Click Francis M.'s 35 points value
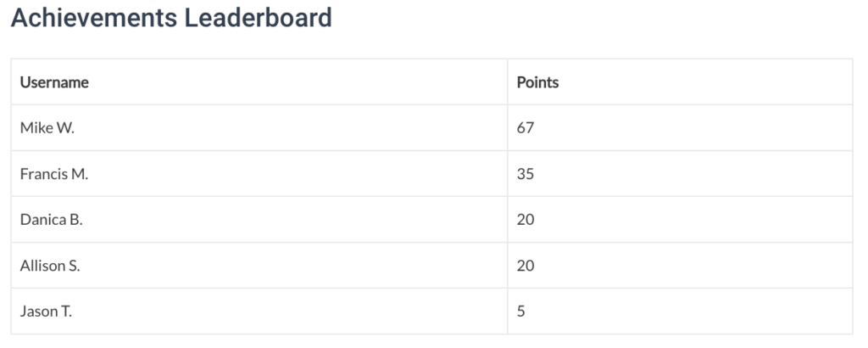Viewport: 868px width, 348px height. pos(526,174)
